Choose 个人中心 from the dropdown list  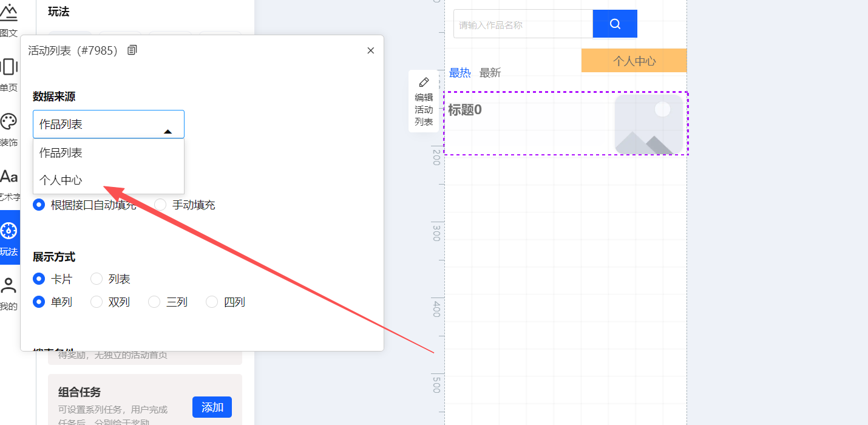click(61, 180)
